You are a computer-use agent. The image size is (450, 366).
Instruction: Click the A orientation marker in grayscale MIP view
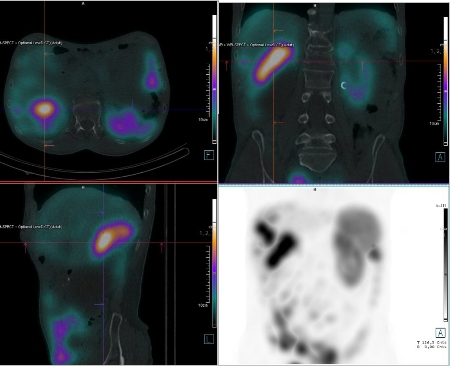(440, 333)
